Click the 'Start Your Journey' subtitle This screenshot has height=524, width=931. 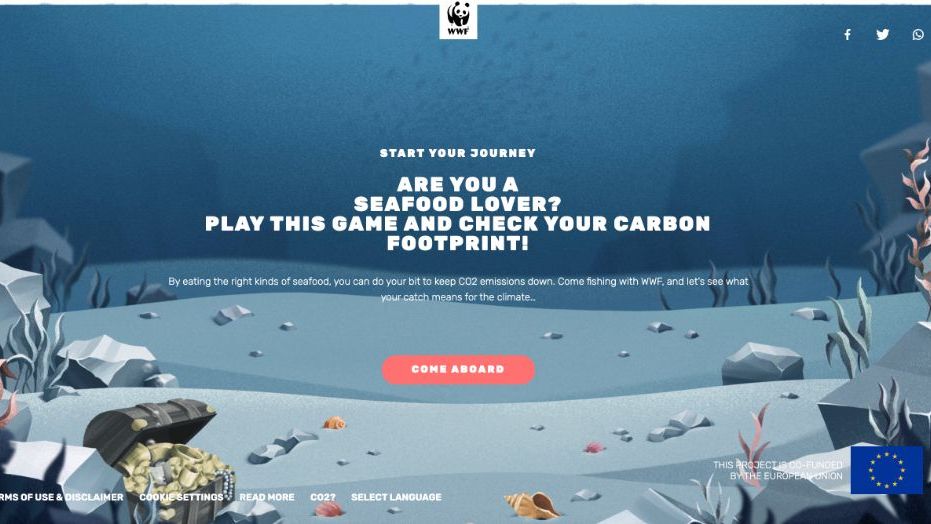(458, 153)
